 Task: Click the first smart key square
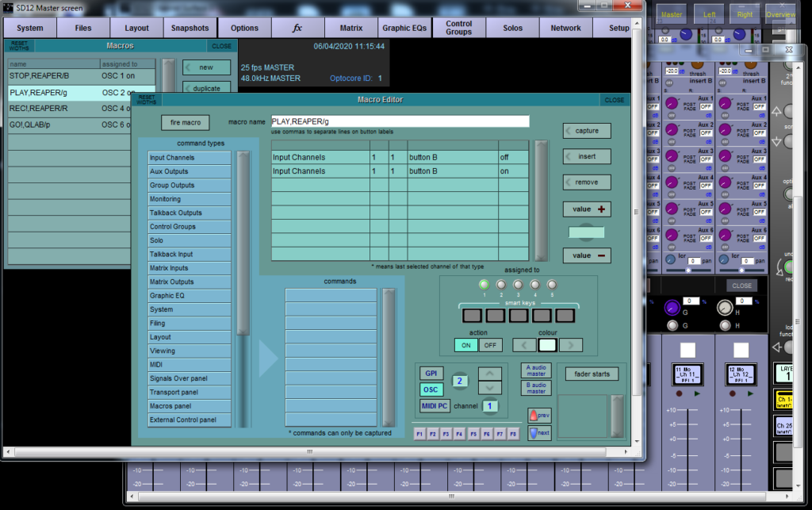pyautogui.click(x=472, y=316)
